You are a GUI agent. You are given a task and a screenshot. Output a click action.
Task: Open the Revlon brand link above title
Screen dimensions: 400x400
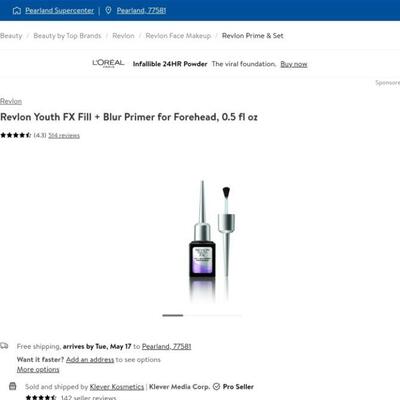11,101
